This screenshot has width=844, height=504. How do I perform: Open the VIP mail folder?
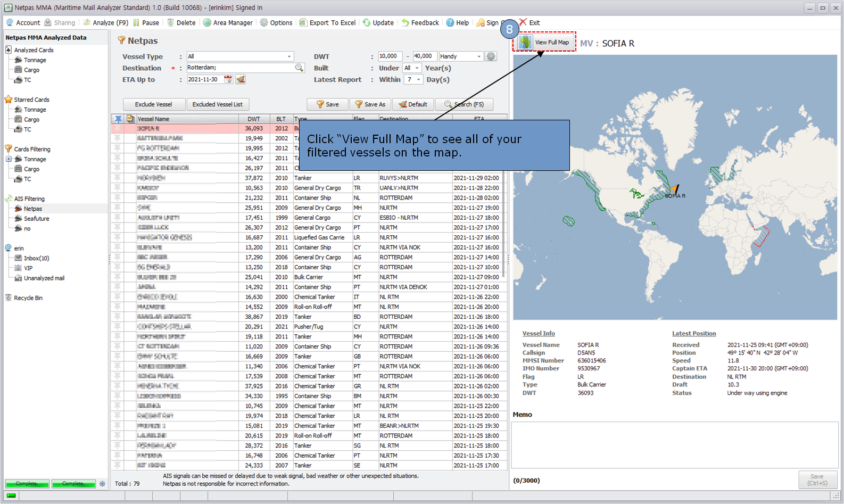tap(28, 268)
